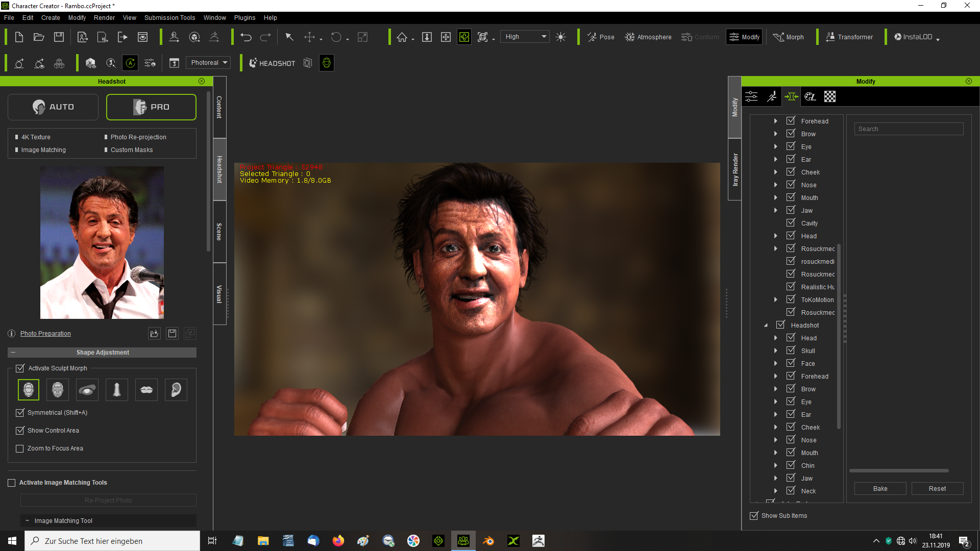Toggle Symmetrical (Shift+A) checkbox
This screenshot has width=980, height=551.
20,412
